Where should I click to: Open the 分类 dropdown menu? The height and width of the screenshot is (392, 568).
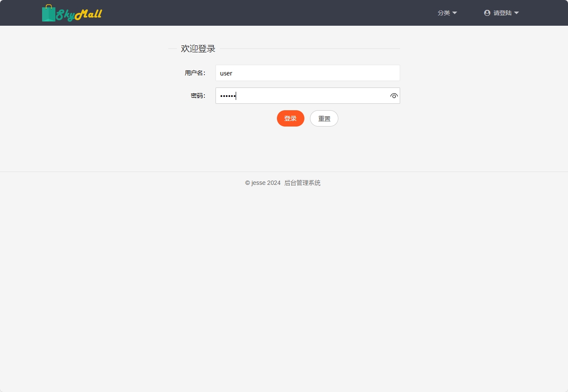coord(447,13)
